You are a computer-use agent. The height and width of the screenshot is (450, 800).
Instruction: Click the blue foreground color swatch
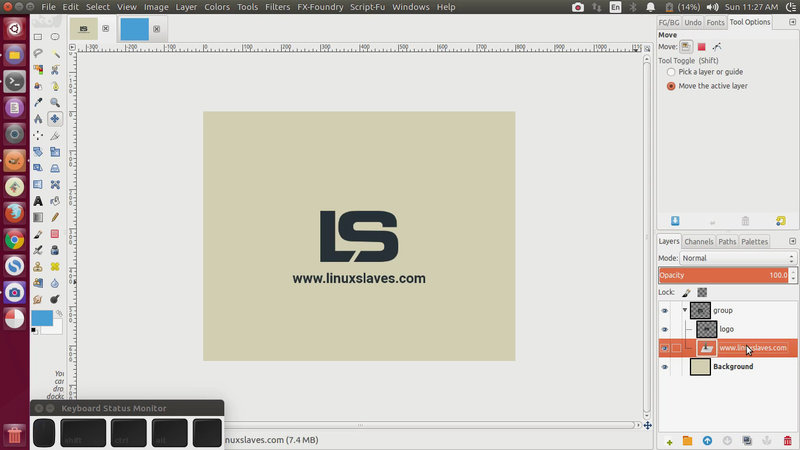point(42,318)
